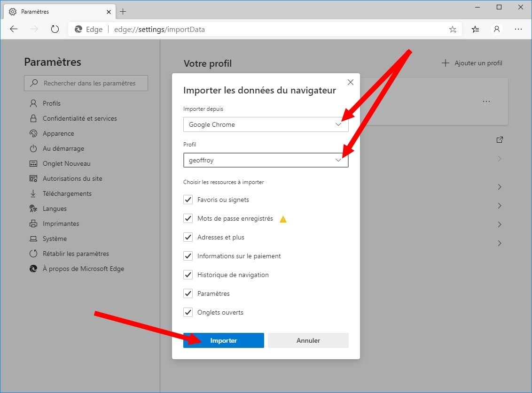
Task: Toggle Informations sur le paiement checkbox
Action: click(x=188, y=256)
